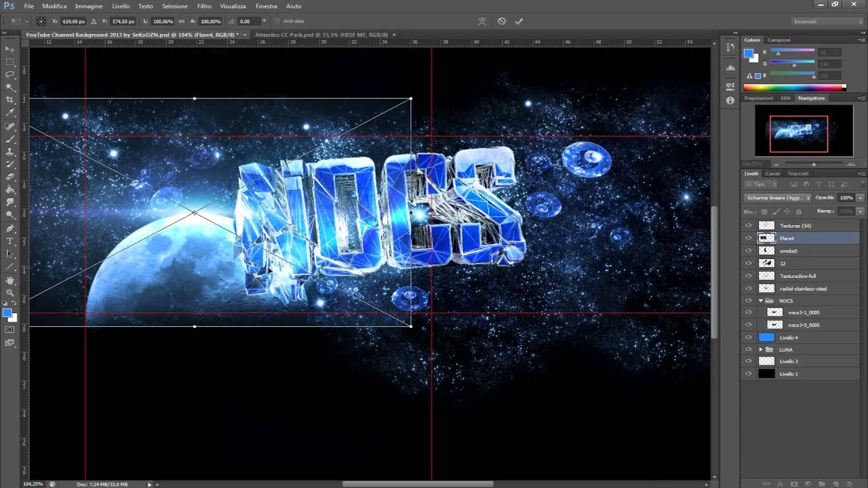The width and height of the screenshot is (868, 488).
Task: Select the Zoom tool
Action: pyautogui.click(x=10, y=292)
